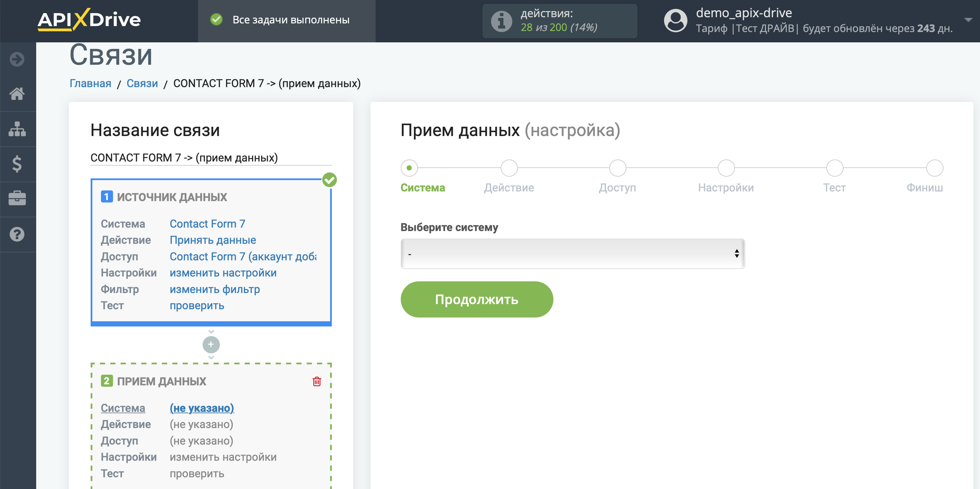980x489 pixels.
Task: Select the Тест step circle
Action: (835, 168)
